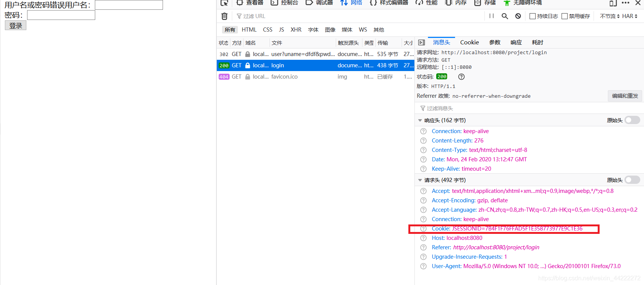644x285 pixels.
Task: Switch to the 控制台 console tab
Action: 285,3
